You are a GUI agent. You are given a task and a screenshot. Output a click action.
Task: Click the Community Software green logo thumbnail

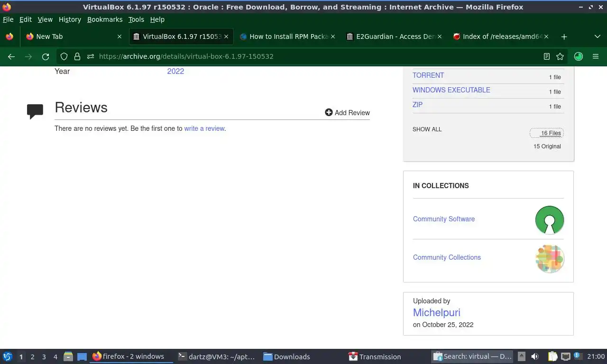coord(550,220)
